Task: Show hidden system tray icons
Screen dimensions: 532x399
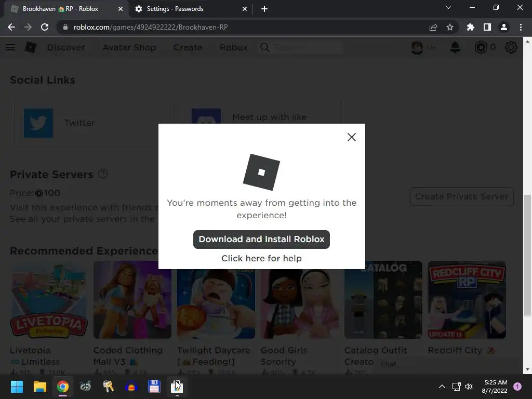Action: pyautogui.click(x=442, y=387)
